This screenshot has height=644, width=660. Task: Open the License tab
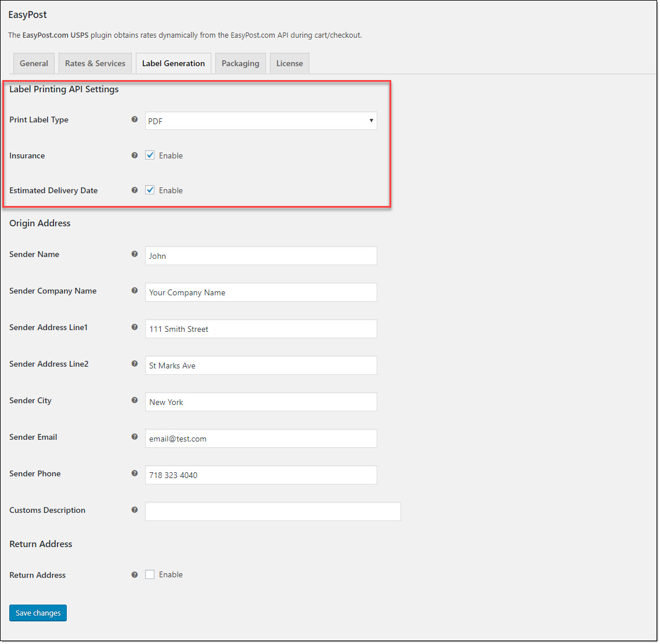[290, 63]
